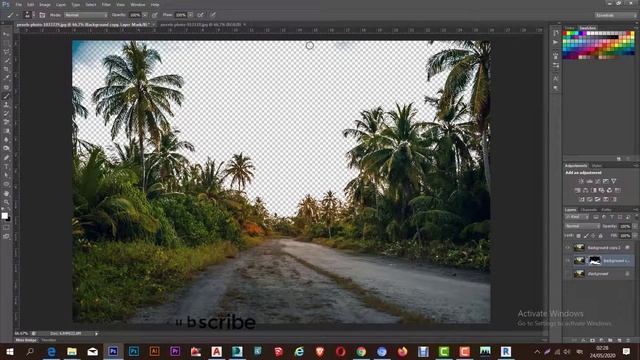Viewport: 640px width, 360px height.
Task: Click tablet pressure for size icon
Action: (x=213, y=15)
